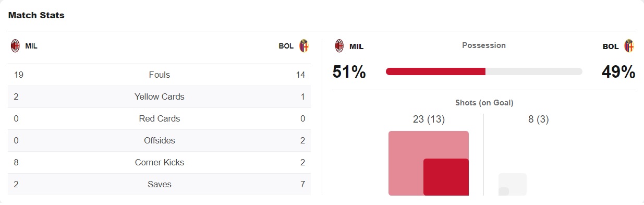Viewport: 644px width, 205px height.
Task: Click the BOL team name beside Possession
Action: click(x=611, y=46)
